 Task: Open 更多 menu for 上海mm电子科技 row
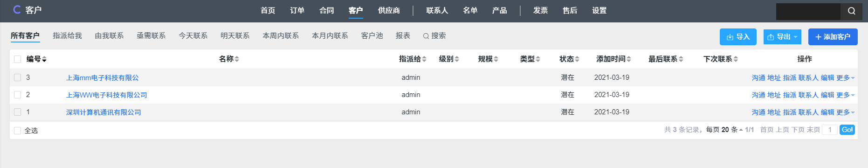(x=845, y=78)
